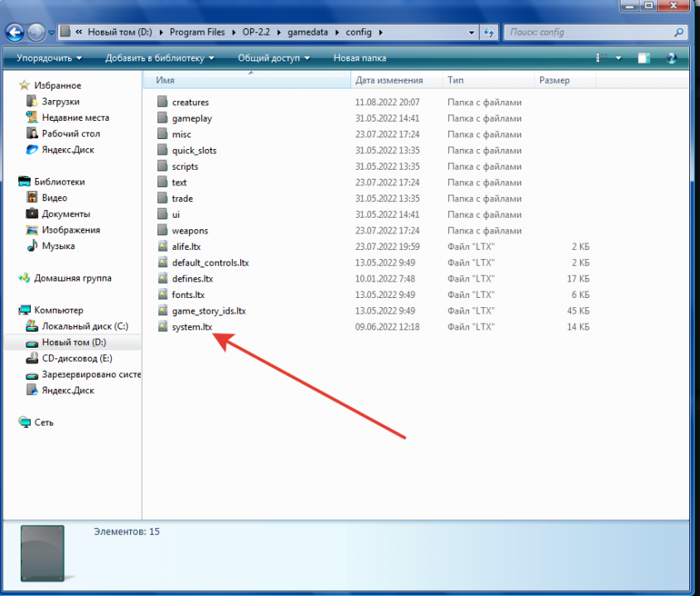Toggle the preview pane icon
The height and width of the screenshot is (596, 700).
[x=644, y=58]
